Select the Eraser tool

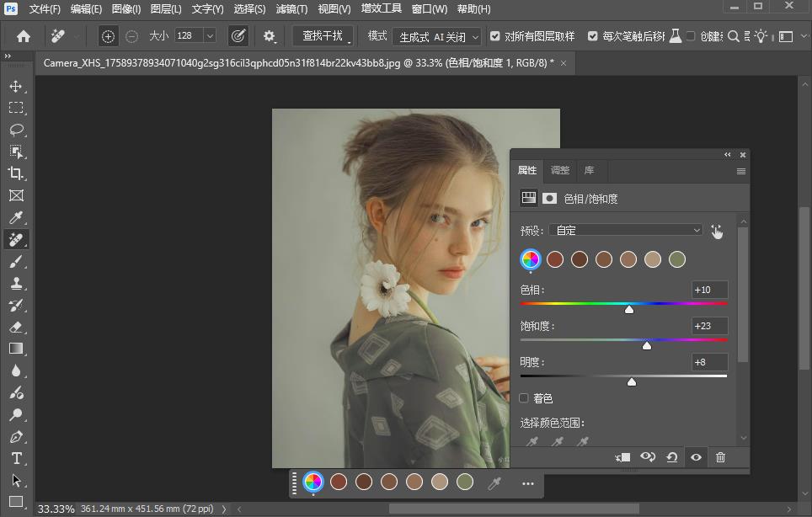(16, 328)
